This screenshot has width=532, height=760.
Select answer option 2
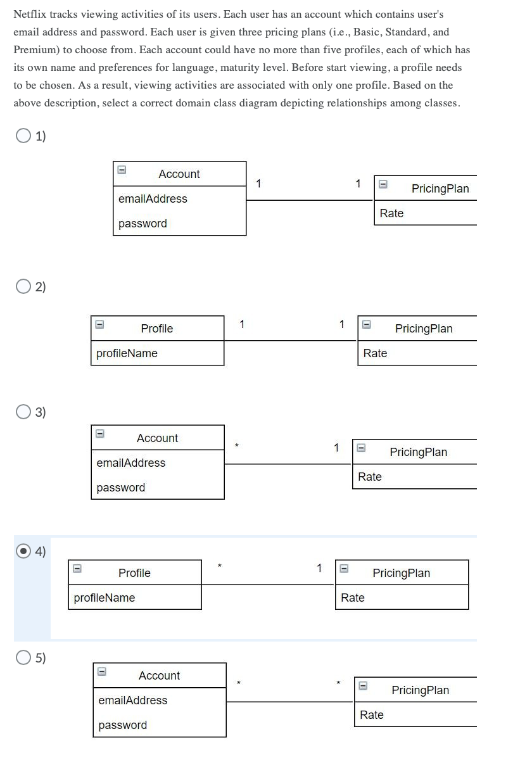click(23, 286)
